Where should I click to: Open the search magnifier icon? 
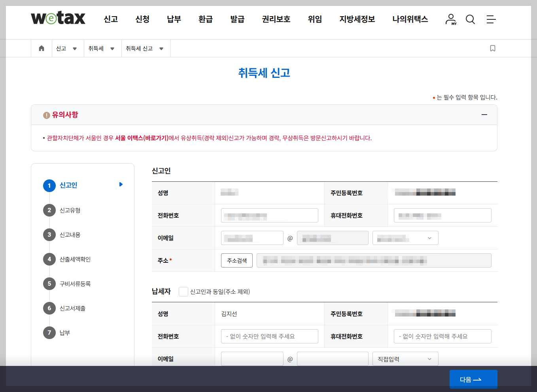470,19
